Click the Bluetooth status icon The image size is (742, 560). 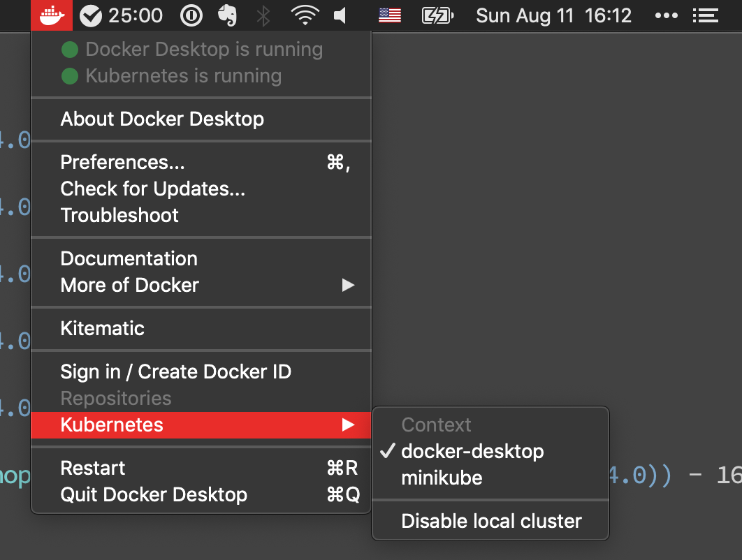pos(263,15)
